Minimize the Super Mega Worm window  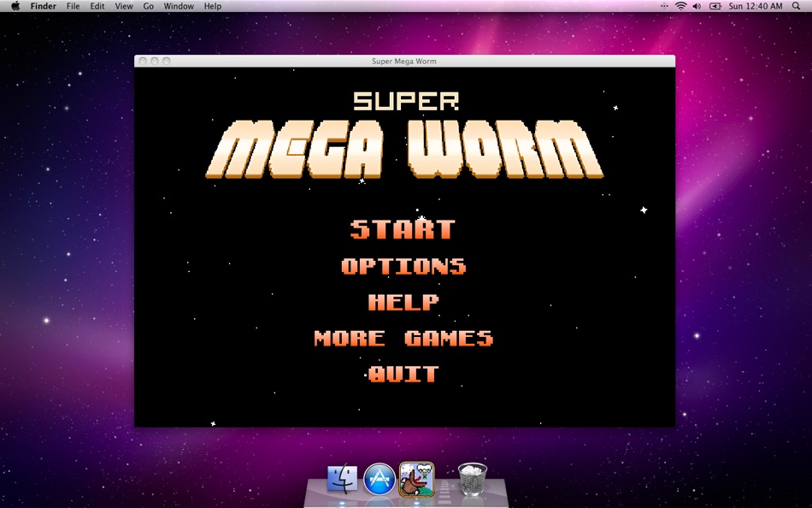pos(155,62)
